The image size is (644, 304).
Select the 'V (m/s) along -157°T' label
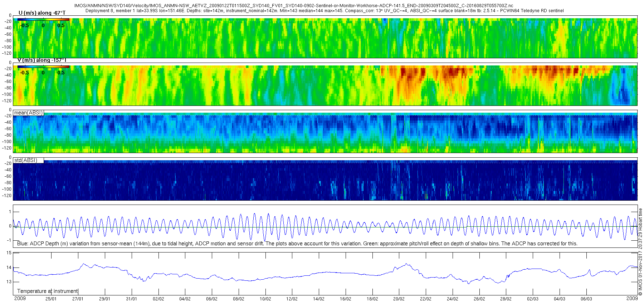pos(42,60)
